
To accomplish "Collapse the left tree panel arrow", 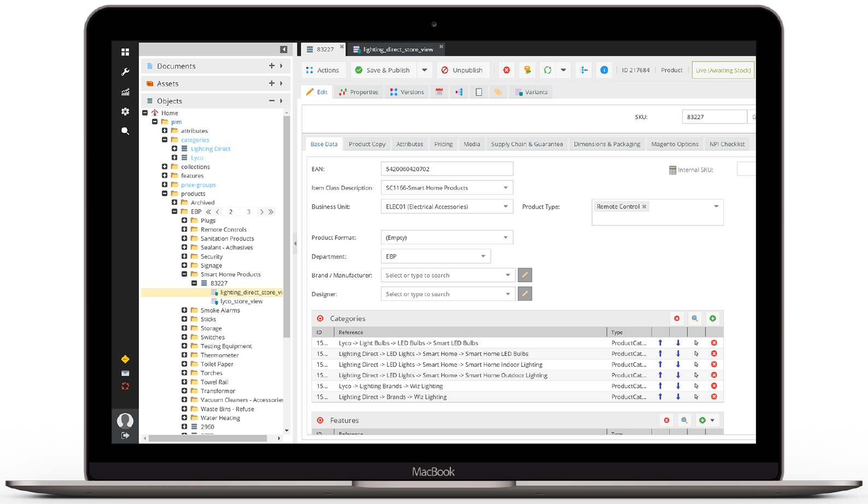I will (284, 50).
